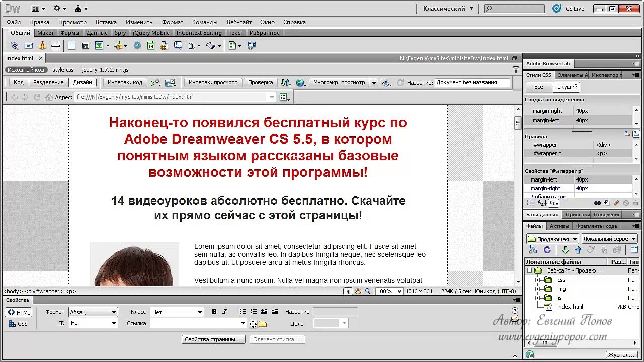Open zoom level 100% dropdown

[x=389, y=291]
